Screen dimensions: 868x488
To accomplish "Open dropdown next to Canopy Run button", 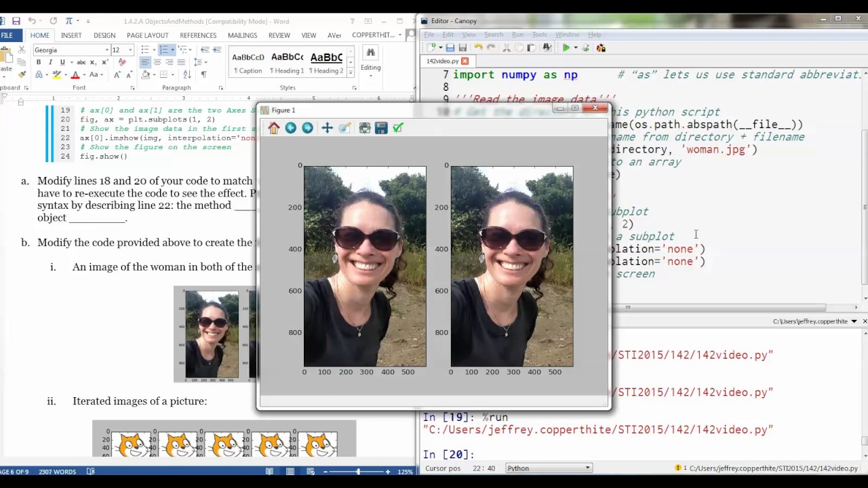I will pos(575,47).
